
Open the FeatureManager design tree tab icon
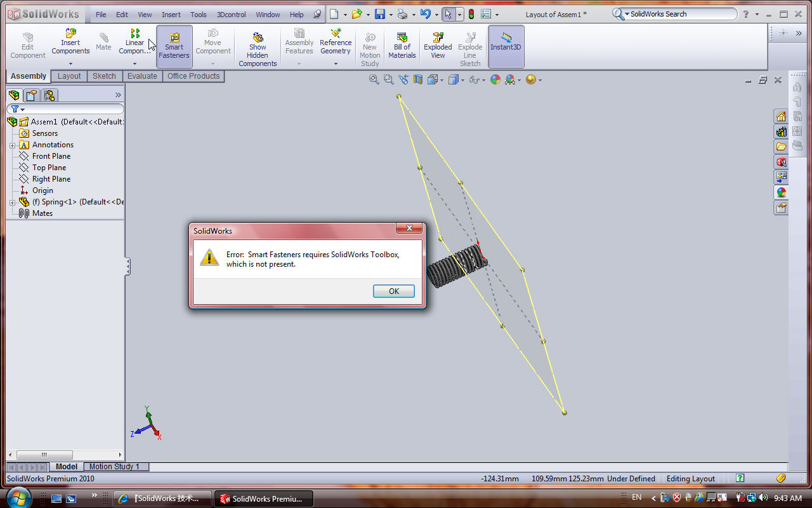pyautogui.click(x=15, y=95)
